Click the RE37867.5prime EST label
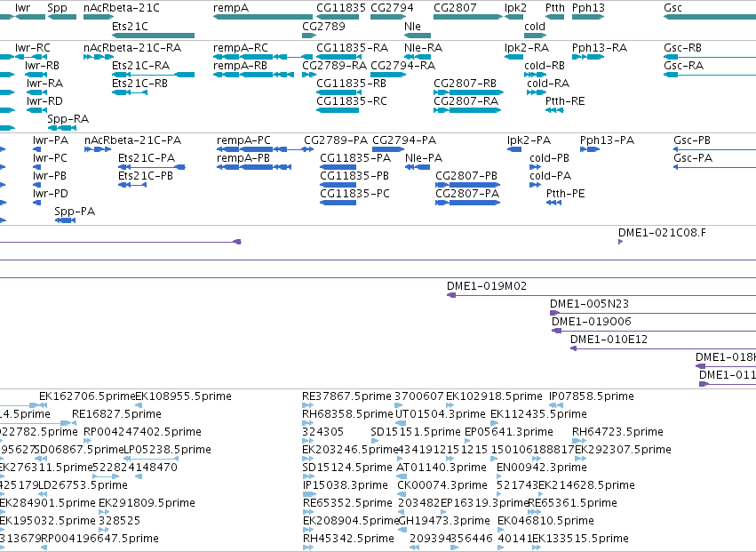This screenshot has height=552, width=756. pyautogui.click(x=346, y=396)
